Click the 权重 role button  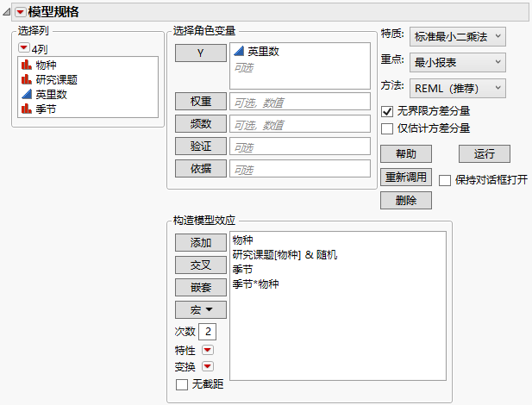click(201, 102)
